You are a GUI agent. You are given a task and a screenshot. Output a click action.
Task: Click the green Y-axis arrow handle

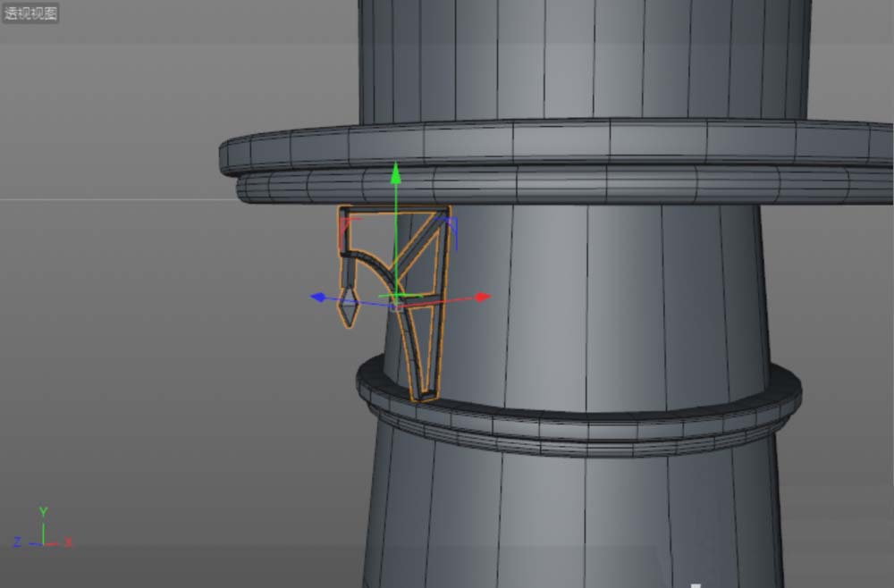coord(396,173)
